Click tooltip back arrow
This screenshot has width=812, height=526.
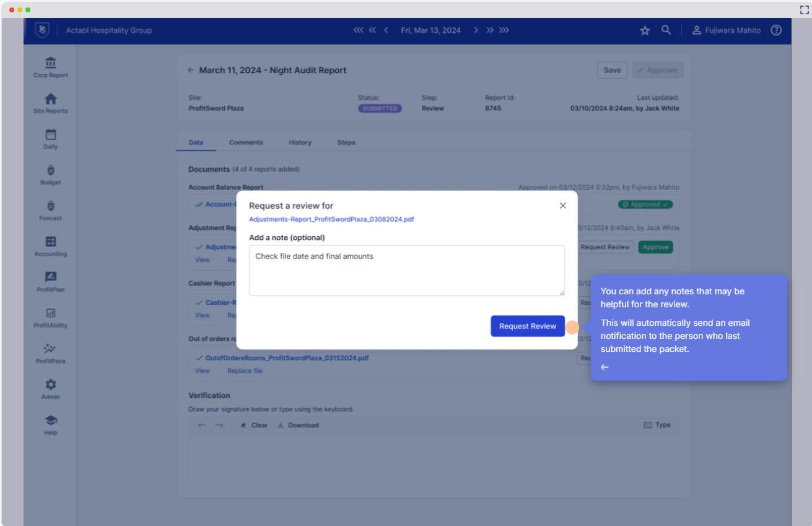click(605, 367)
